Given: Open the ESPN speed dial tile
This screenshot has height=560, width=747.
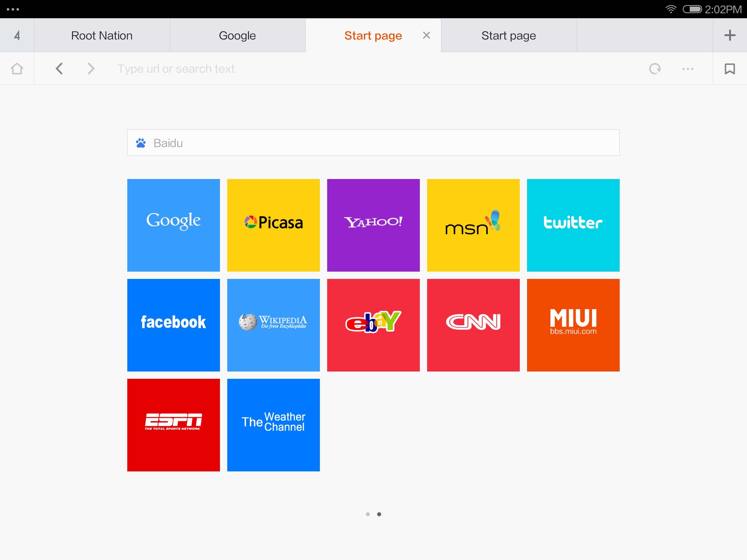Looking at the screenshot, I should pos(174,425).
